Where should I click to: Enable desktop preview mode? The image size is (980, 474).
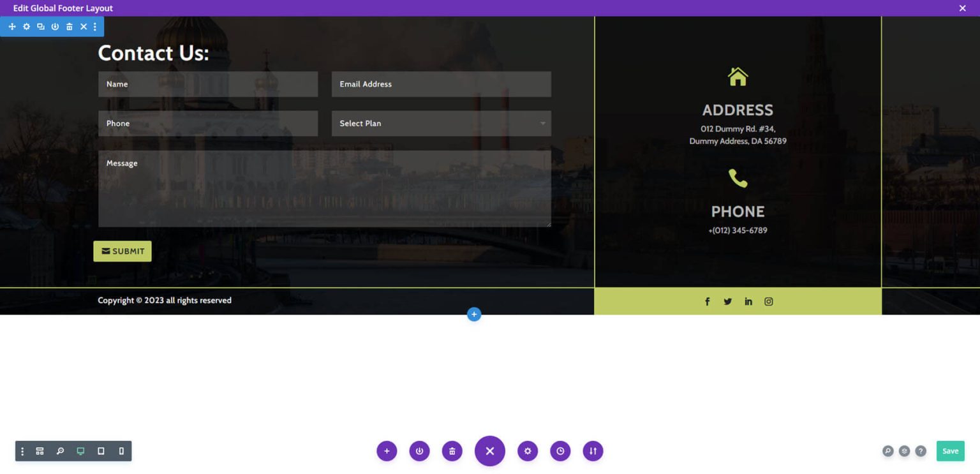tap(79, 451)
